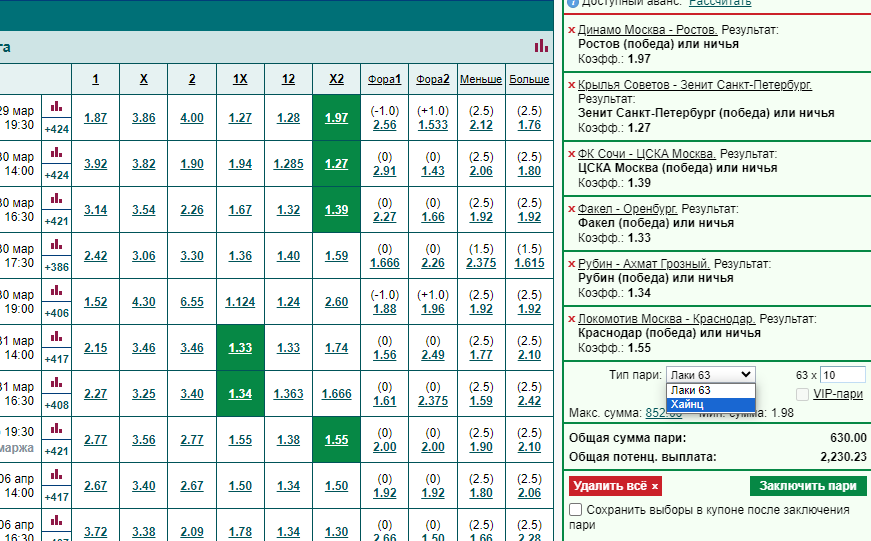Deselect highlighted X2 odds 1.39
The height and width of the screenshot is (541, 871).
[337, 210]
